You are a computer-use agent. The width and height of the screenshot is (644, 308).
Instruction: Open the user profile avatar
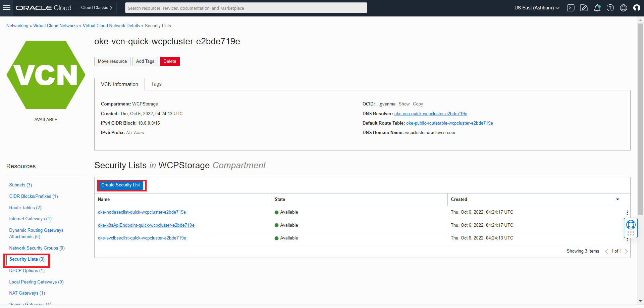[x=637, y=8]
